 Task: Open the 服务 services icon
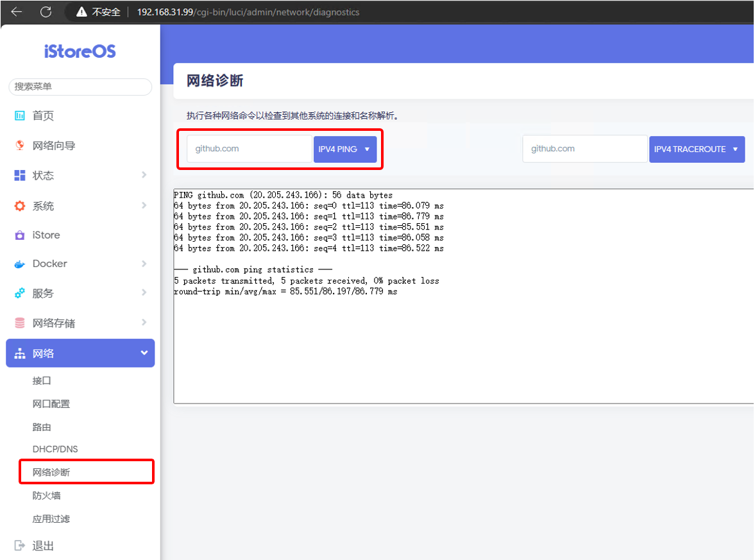[19, 293]
